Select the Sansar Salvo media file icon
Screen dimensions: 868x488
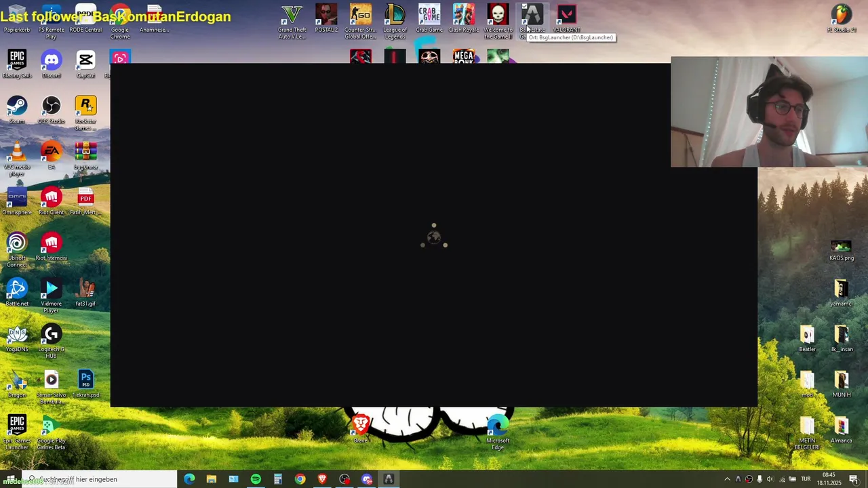coord(51,386)
